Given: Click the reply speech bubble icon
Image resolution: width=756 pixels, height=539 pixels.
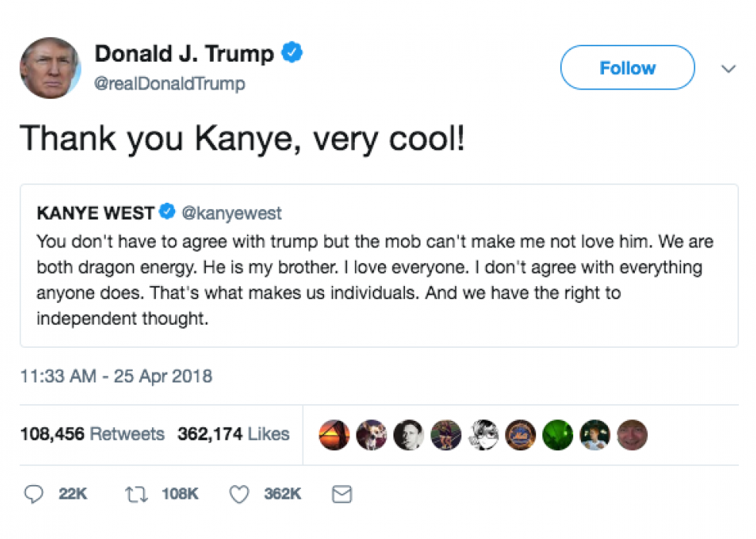Looking at the screenshot, I should pyautogui.click(x=34, y=494).
